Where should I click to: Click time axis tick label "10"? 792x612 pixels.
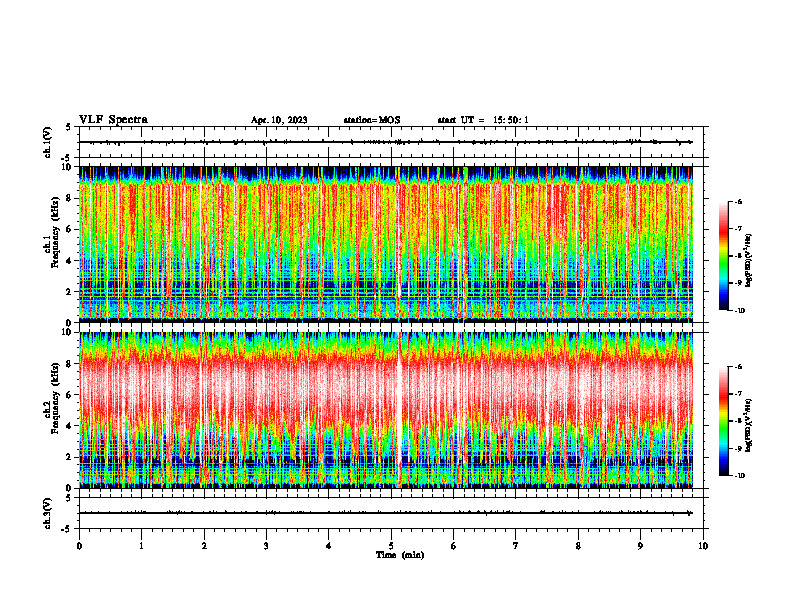[703, 546]
